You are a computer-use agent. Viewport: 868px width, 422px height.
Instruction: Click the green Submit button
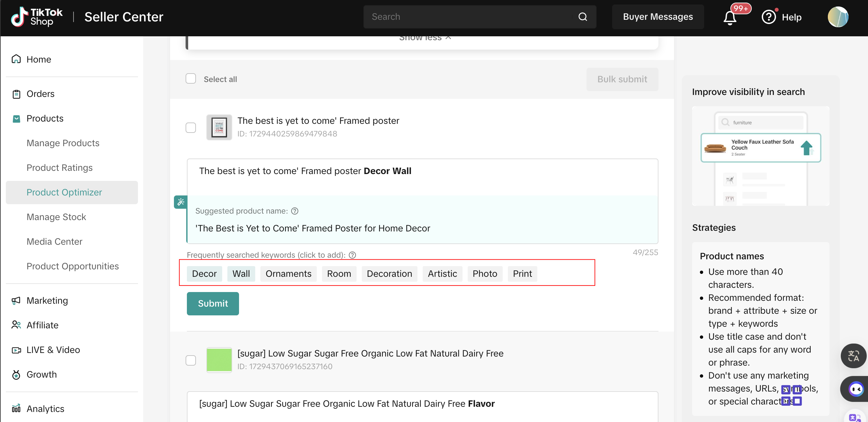[x=212, y=304]
